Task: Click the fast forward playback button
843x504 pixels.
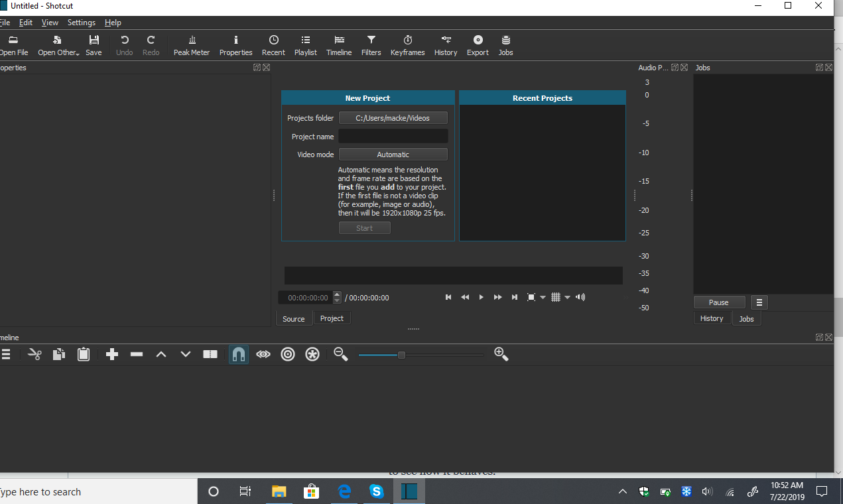Action: (x=497, y=297)
